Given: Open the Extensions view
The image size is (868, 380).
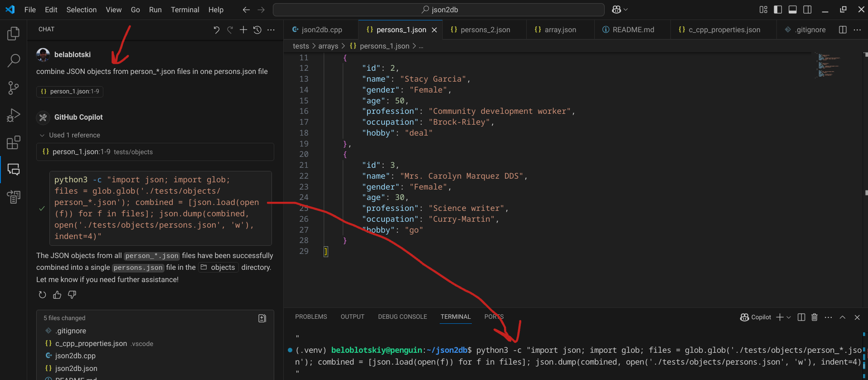Looking at the screenshot, I should coord(14,142).
